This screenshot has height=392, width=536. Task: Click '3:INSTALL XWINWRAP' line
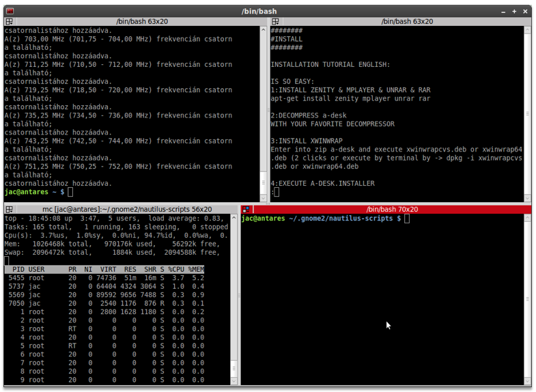307,141
